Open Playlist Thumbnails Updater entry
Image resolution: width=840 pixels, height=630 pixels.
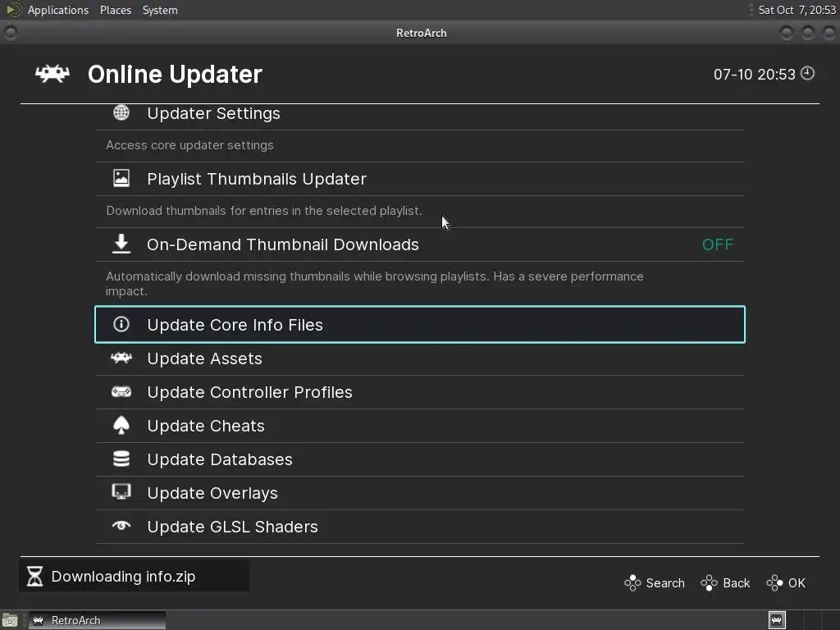420,179
